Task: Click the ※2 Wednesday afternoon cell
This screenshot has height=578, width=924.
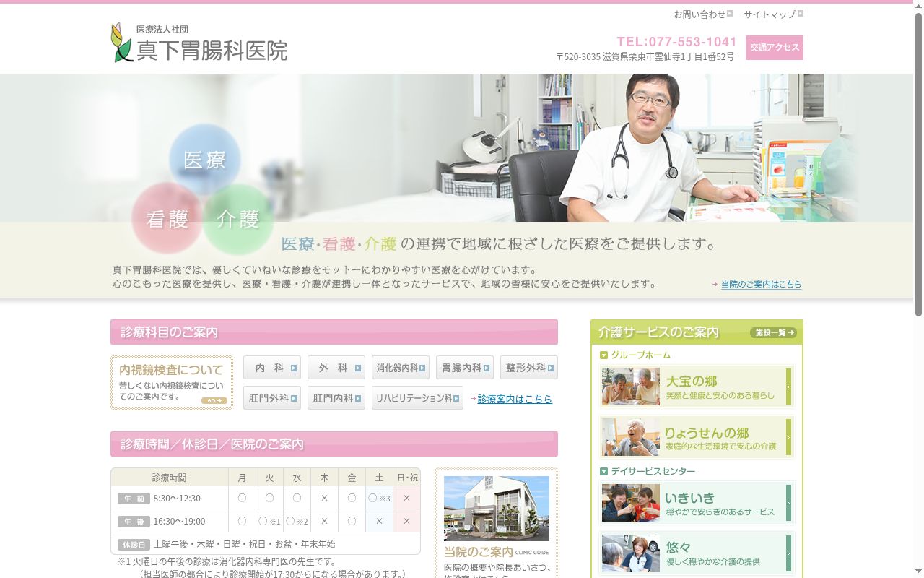Action: click(x=297, y=521)
